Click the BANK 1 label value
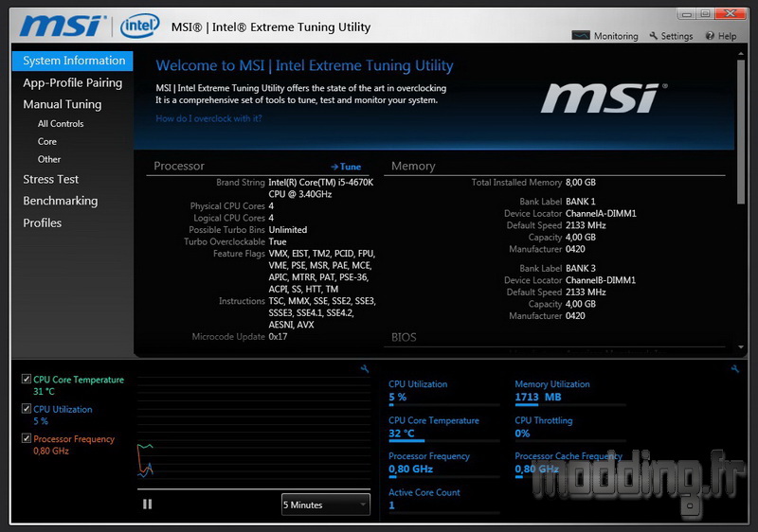Screen dimensions: 758x532 coord(581,202)
